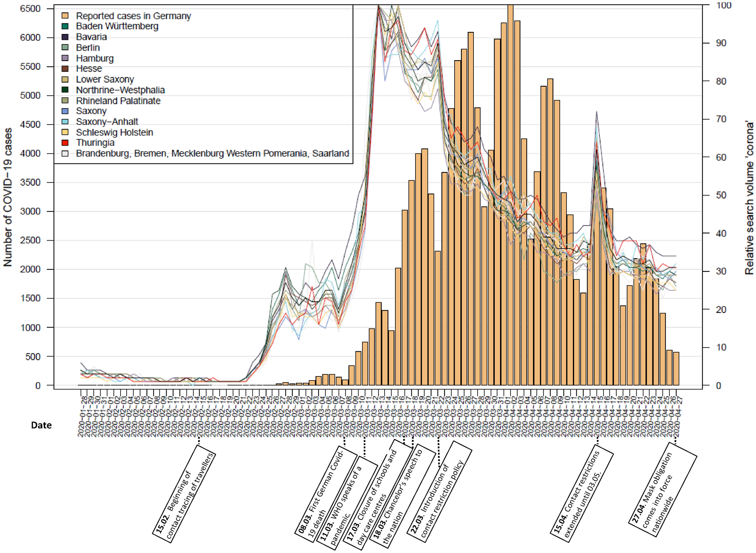The height and width of the screenshot is (553, 756).
Task: Click the Rhineland Palatinate legend color swatch
Action: click(65, 101)
